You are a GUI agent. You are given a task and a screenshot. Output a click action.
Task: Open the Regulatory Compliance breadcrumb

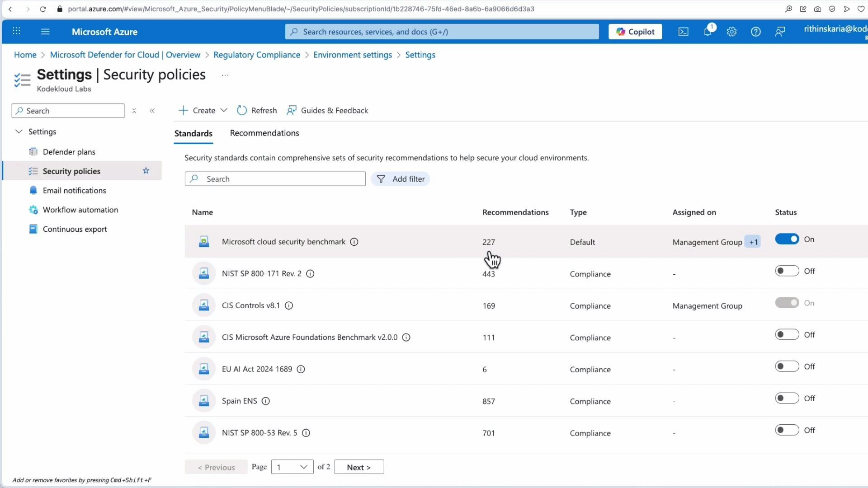(x=257, y=54)
